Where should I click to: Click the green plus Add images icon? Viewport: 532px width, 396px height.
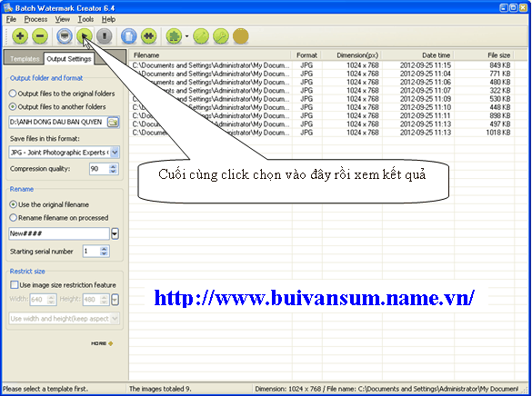(20, 36)
